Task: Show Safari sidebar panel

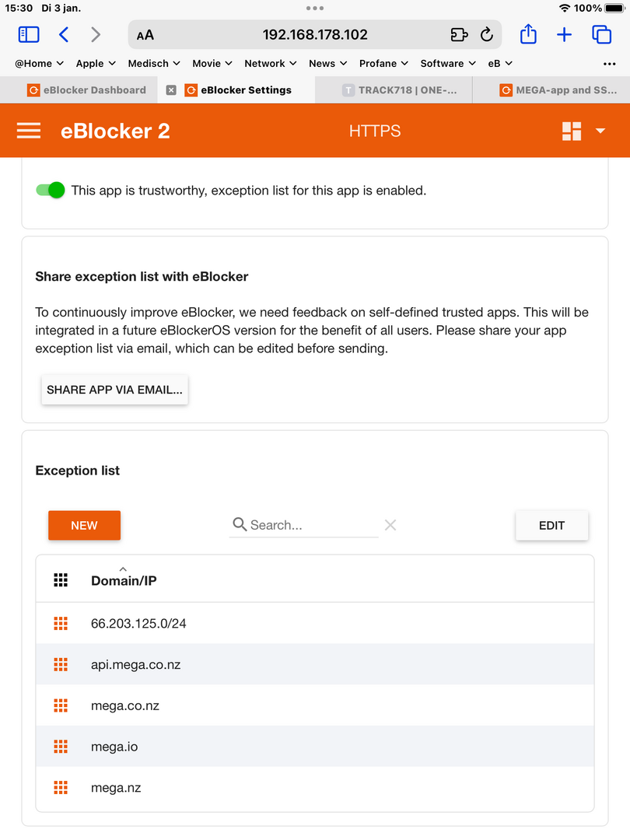Action: tap(29, 35)
